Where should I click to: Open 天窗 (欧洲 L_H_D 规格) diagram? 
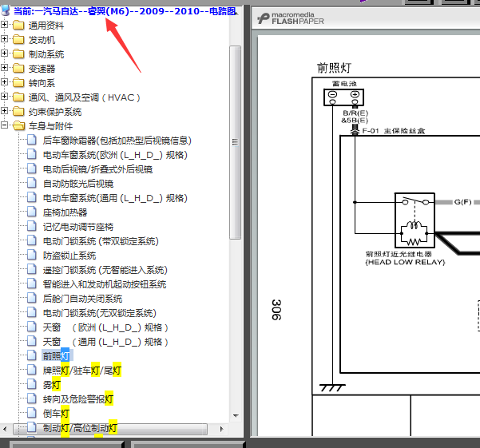pos(105,327)
